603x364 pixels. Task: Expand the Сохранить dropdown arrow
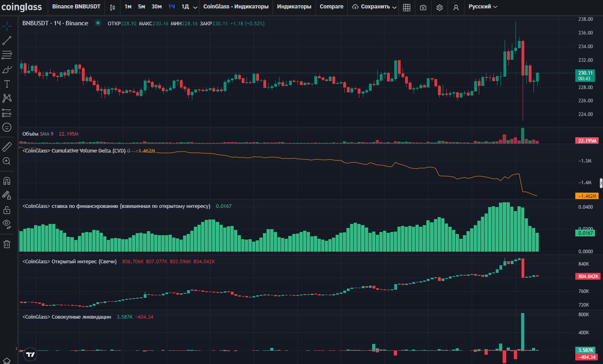pyautogui.click(x=395, y=7)
